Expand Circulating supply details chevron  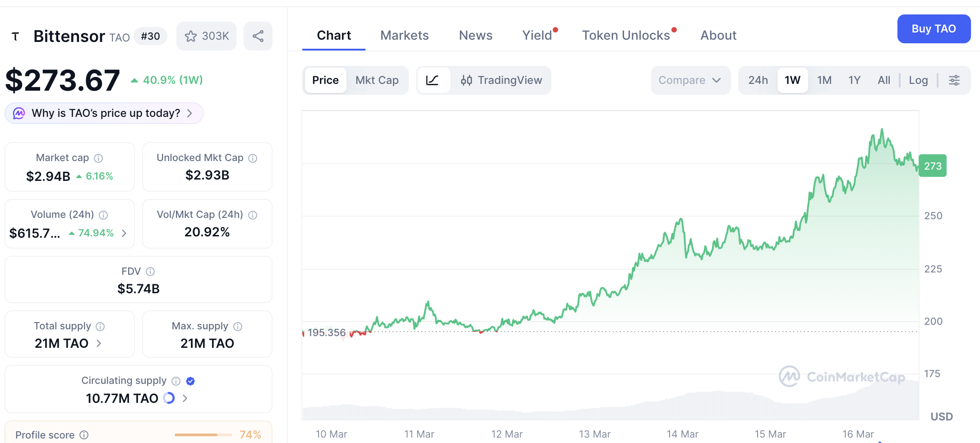(185, 398)
